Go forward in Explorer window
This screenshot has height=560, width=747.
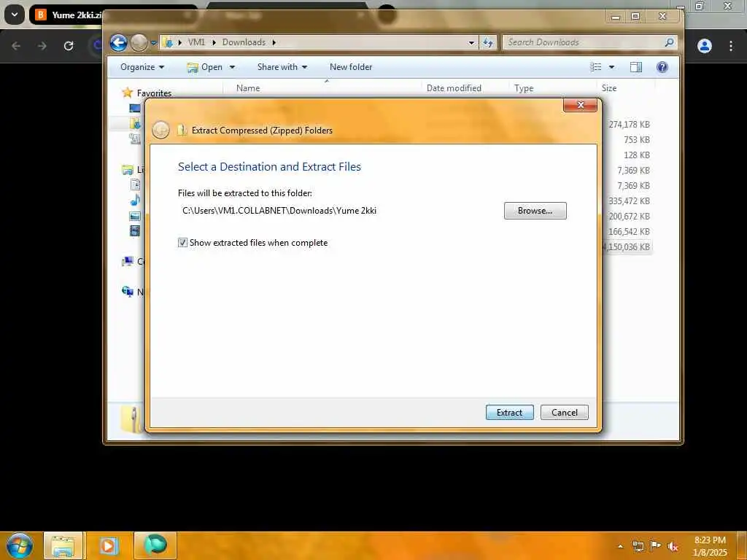pyautogui.click(x=139, y=42)
